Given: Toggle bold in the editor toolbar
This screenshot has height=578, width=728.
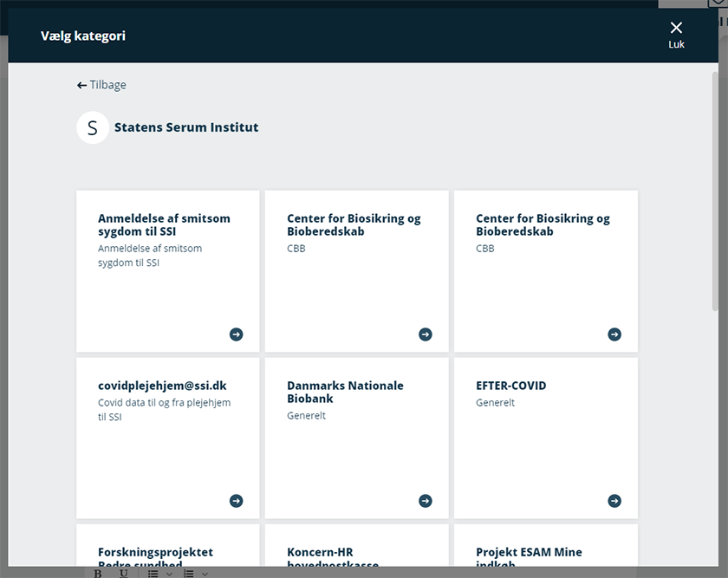Looking at the screenshot, I should coord(97,573).
